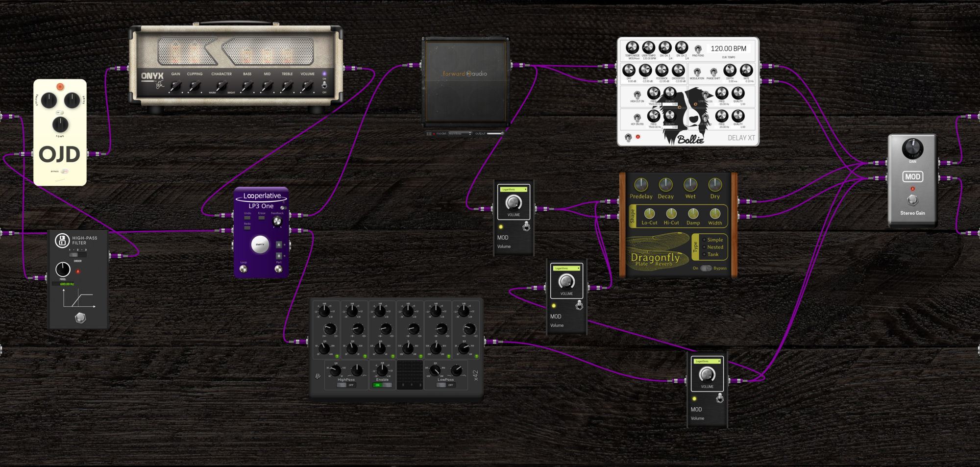Image resolution: width=980 pixels, height=467 pixels.
Task: Adjust the OJD drive knob
Action: click(72, 100)
